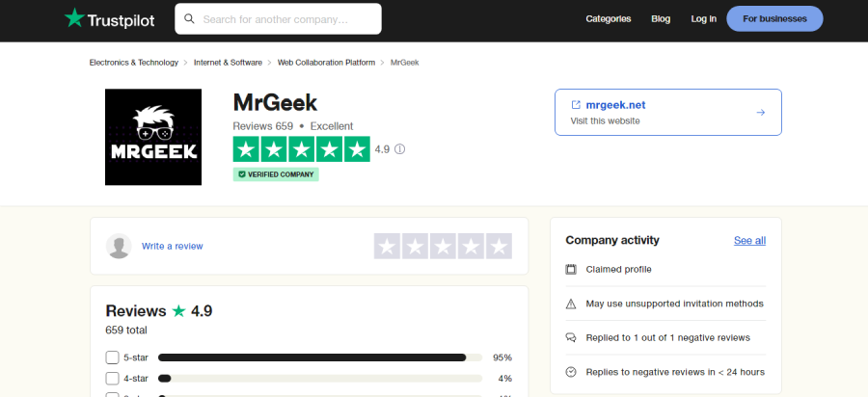The width and height of the screenshot is (868, 397).
Task: Click the search magnifier icon
Action: (189, 19)
